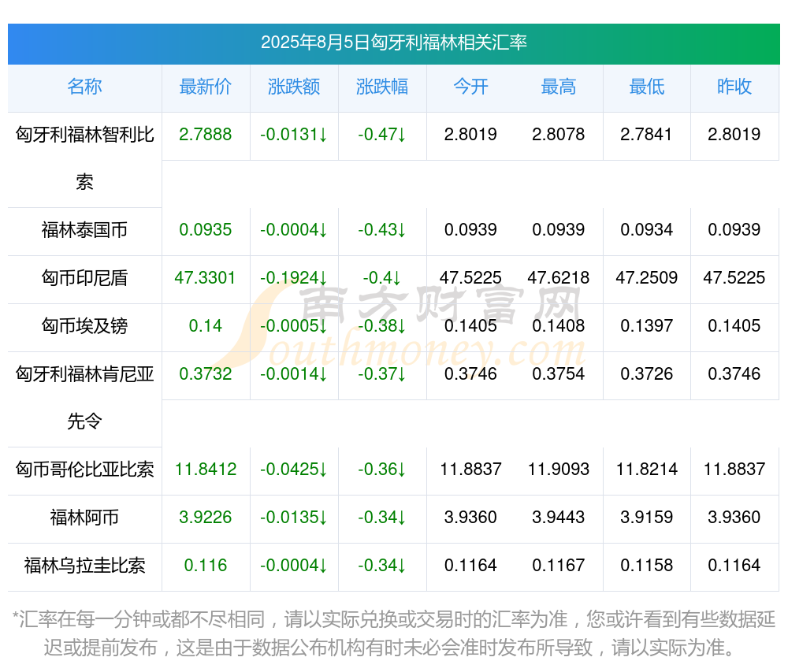
Task: Click the low value 0.0934
Action: (x=646, y=230)
